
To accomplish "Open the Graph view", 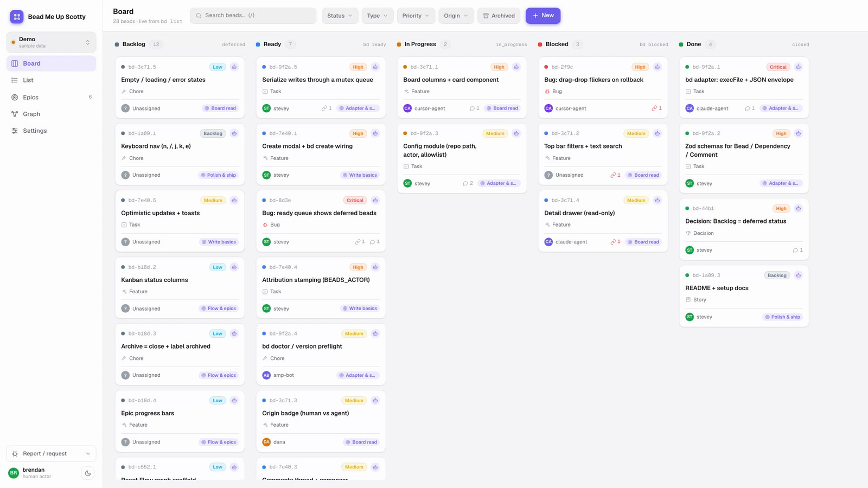I will click(51, 114).
